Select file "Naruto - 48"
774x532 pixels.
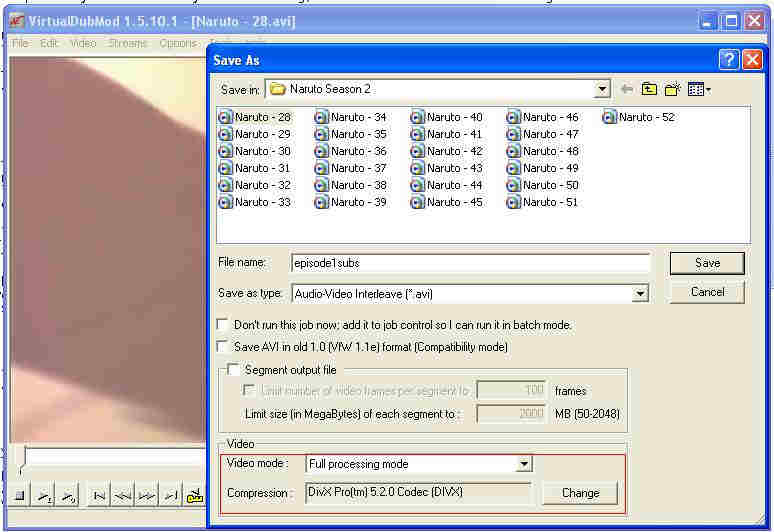(542, 151)
